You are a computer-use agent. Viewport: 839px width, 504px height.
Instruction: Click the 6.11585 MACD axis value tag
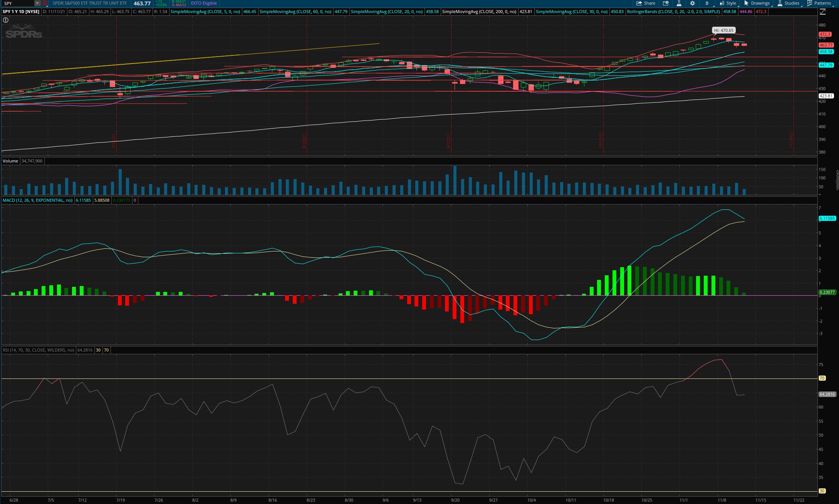[x=827, y=218]
